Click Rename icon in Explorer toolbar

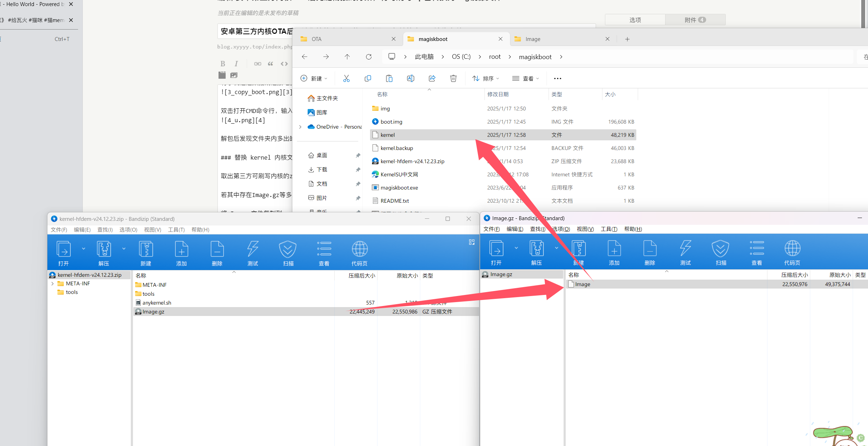tap(411, 78)
